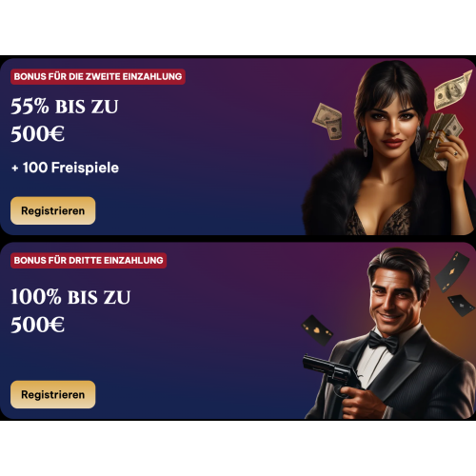Click the folded dollar bills left of the woman
Image resolution: width=476 pixels, height=476 pixels.
[x=327, y=121]
